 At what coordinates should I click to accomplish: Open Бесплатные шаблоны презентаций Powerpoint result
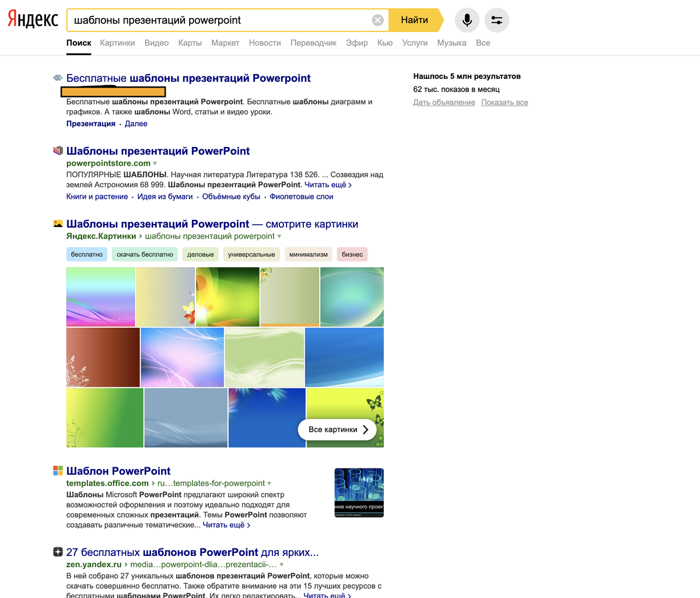pyautogui.click(x=188, y=78)
